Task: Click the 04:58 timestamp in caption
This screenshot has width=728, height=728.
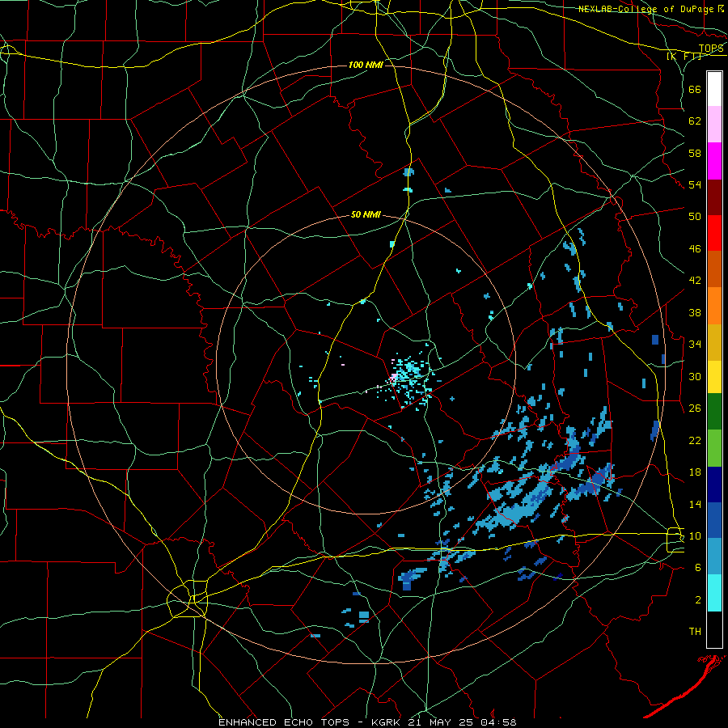Action: pos(497,722)
